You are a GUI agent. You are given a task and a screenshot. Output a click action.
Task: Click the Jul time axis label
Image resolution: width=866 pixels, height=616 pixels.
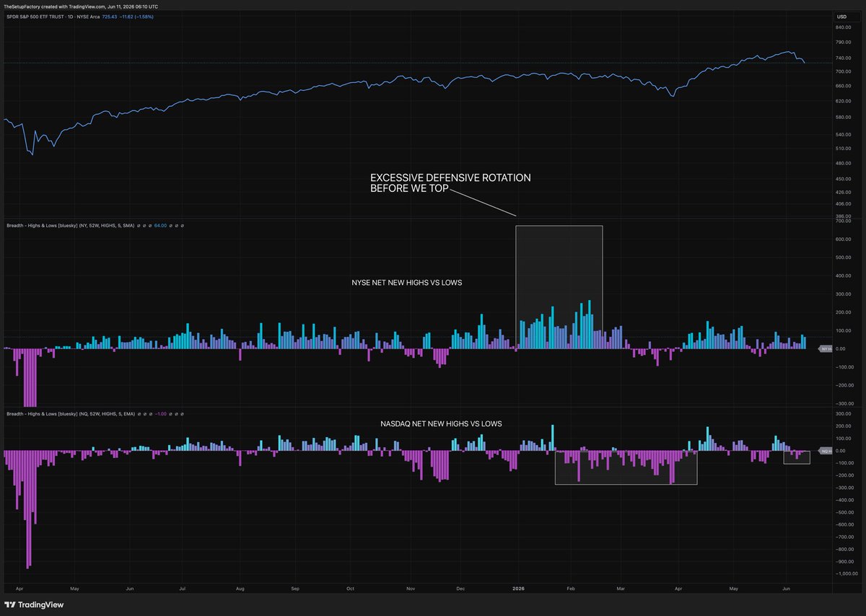click(x=182, y=589)
